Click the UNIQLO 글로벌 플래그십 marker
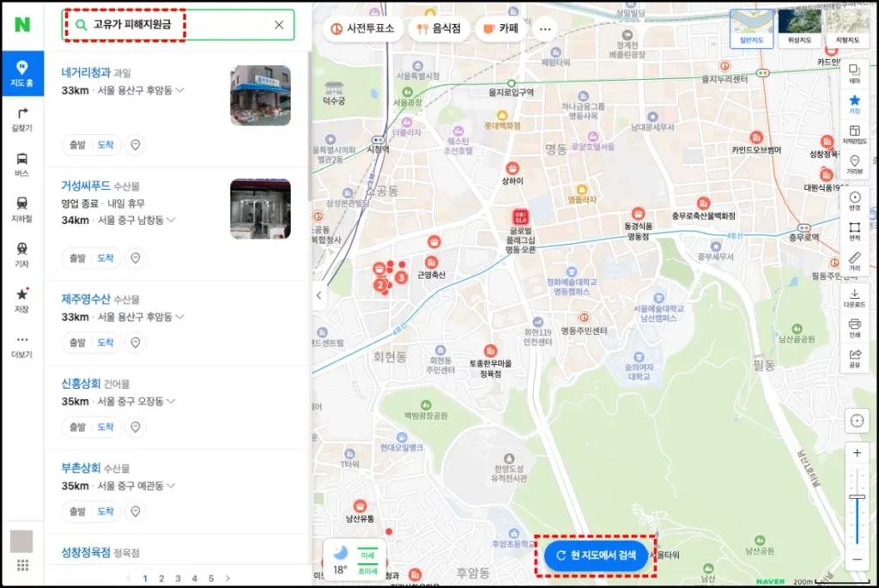The image size is (879, 588). (520, 217)
